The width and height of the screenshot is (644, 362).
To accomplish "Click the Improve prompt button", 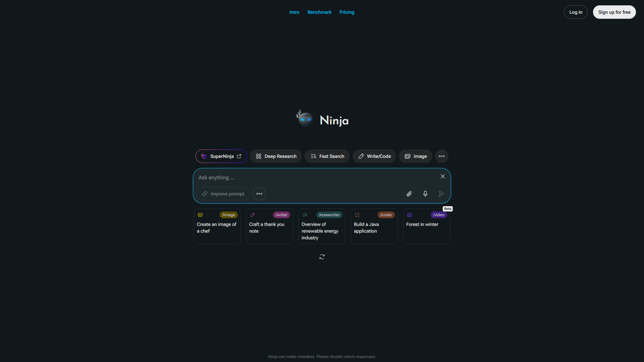I will click(x=223, y=194).
